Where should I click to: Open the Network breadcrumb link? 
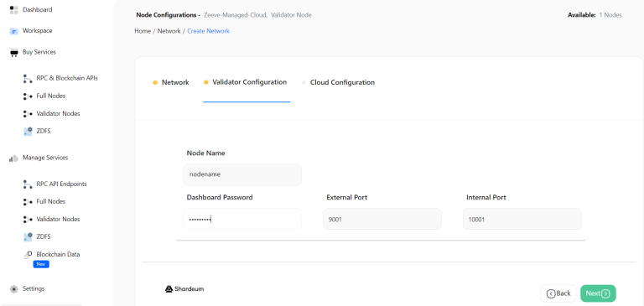coord(169,31)
